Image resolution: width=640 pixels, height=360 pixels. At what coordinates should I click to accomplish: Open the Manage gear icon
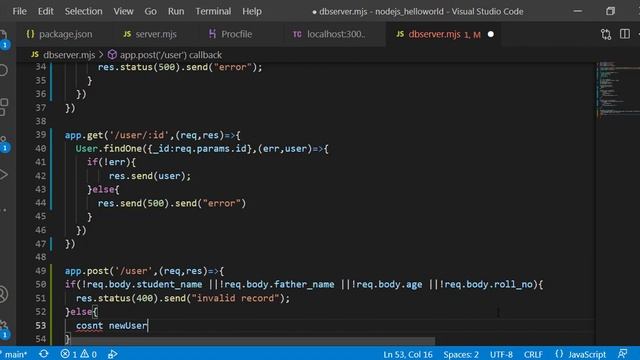pos(4,330)
